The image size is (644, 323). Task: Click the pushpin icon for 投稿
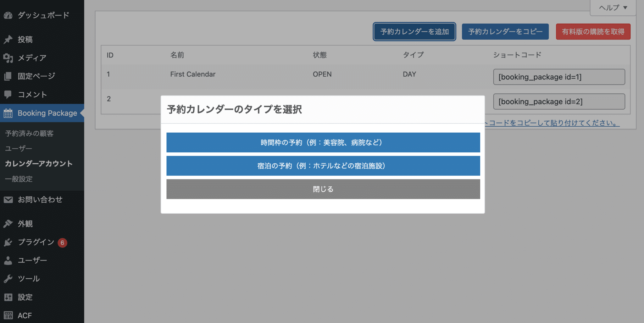coord(8,40)
